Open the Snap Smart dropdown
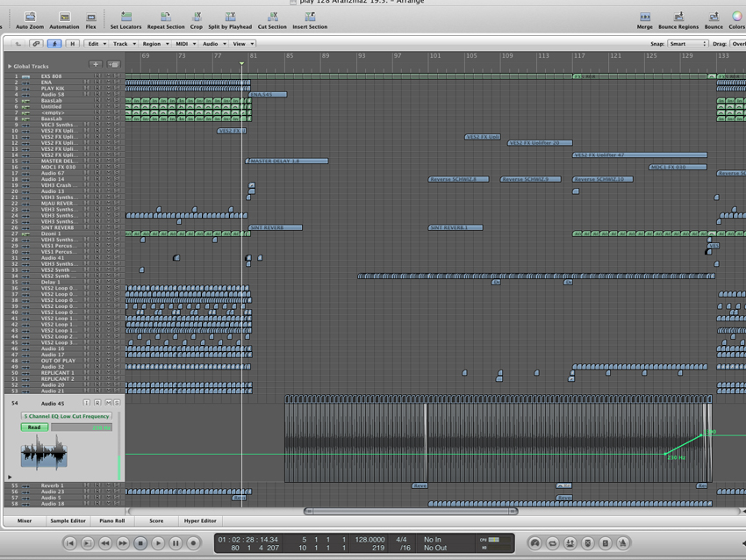This screenshot has height=560, width=746. [x=687, y=44]
